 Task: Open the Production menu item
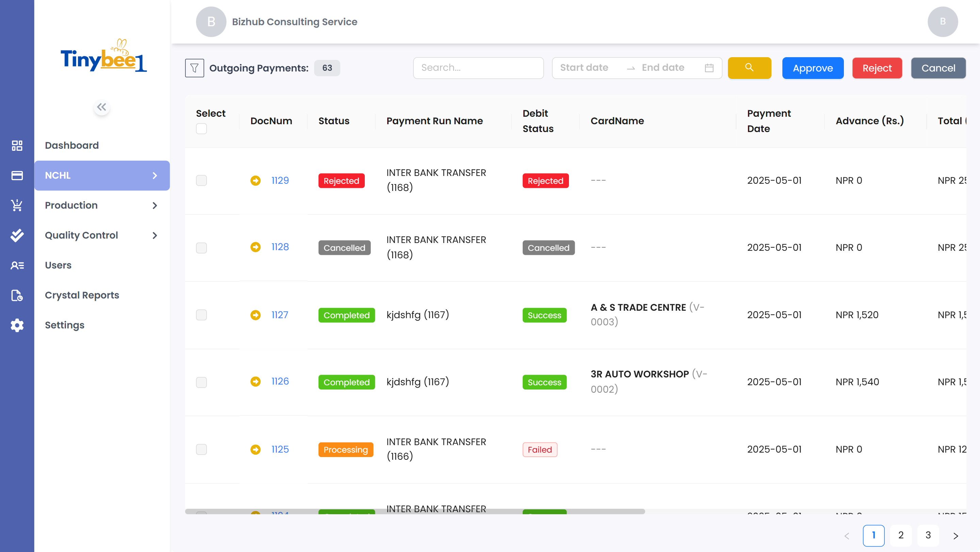tap(102, 206)
